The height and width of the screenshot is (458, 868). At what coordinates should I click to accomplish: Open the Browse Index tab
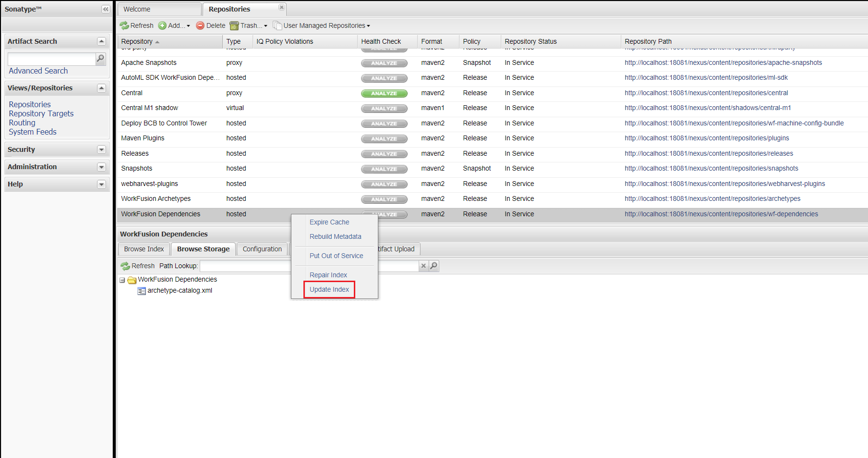point(144,249)
